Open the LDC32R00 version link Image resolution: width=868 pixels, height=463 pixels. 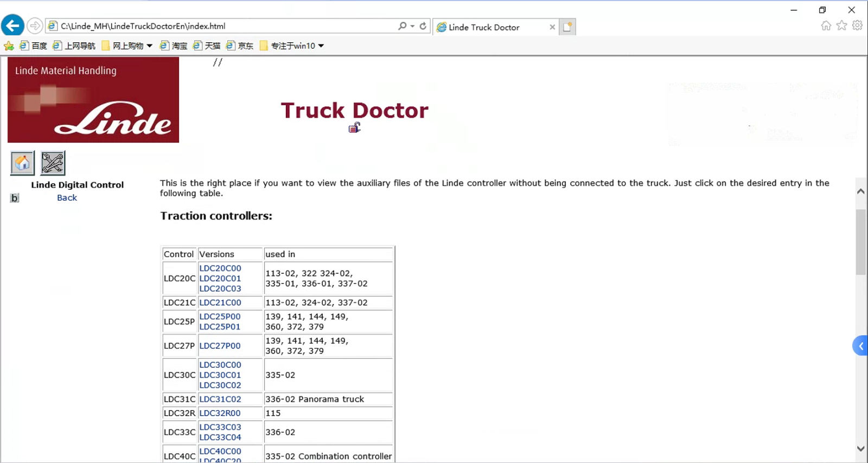tap(220, 413)
